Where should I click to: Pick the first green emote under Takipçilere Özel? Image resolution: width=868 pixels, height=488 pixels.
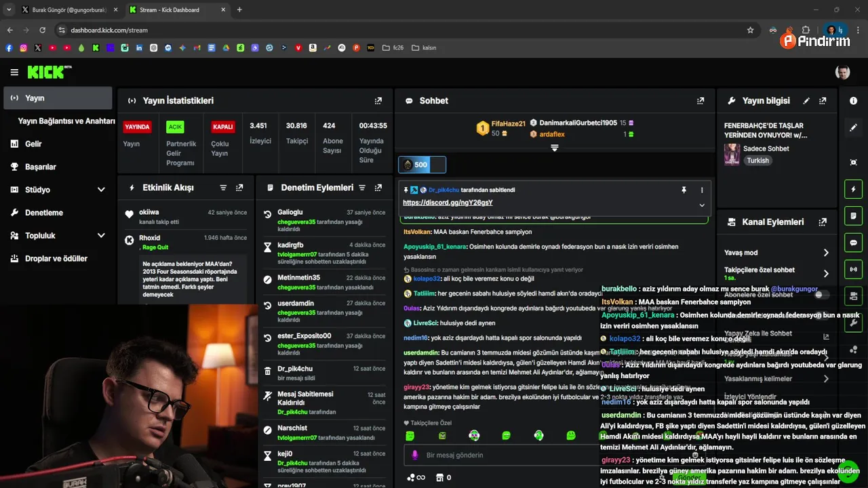pyautogui.click(x=410, y=436)
